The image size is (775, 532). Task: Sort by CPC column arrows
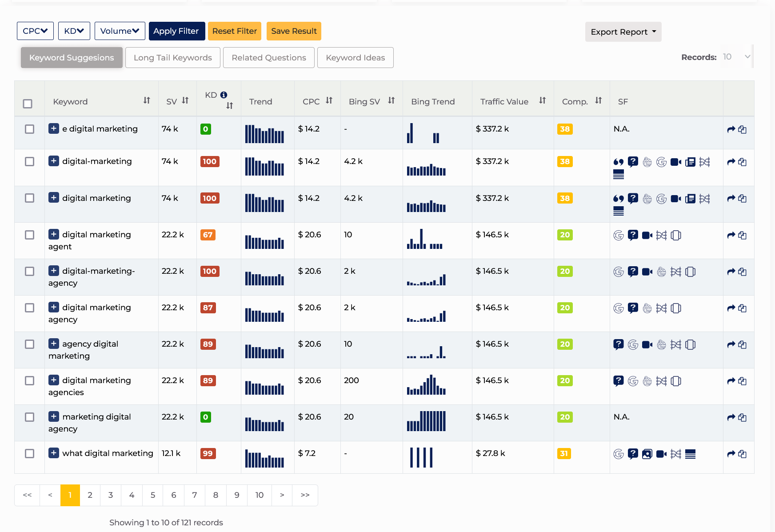point(329,100)
